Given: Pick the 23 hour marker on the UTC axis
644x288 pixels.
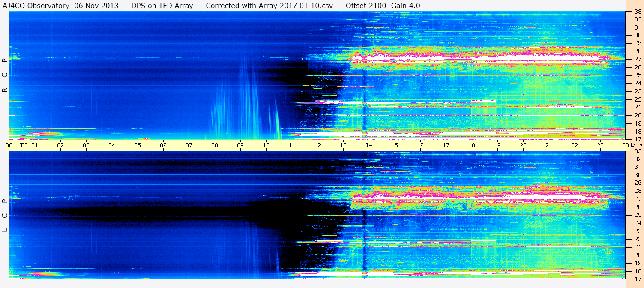Looking at the screenshot, I should 600,145.
